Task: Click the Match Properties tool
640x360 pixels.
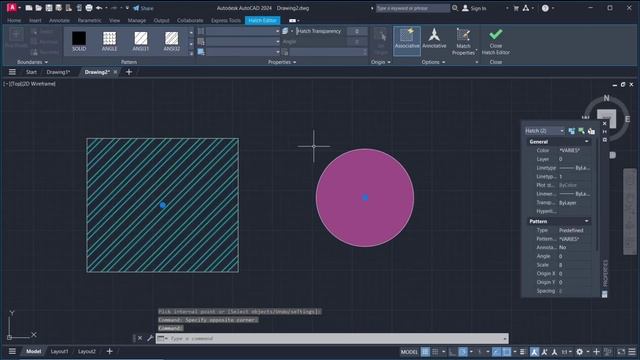Action: (x=463, y=41)
